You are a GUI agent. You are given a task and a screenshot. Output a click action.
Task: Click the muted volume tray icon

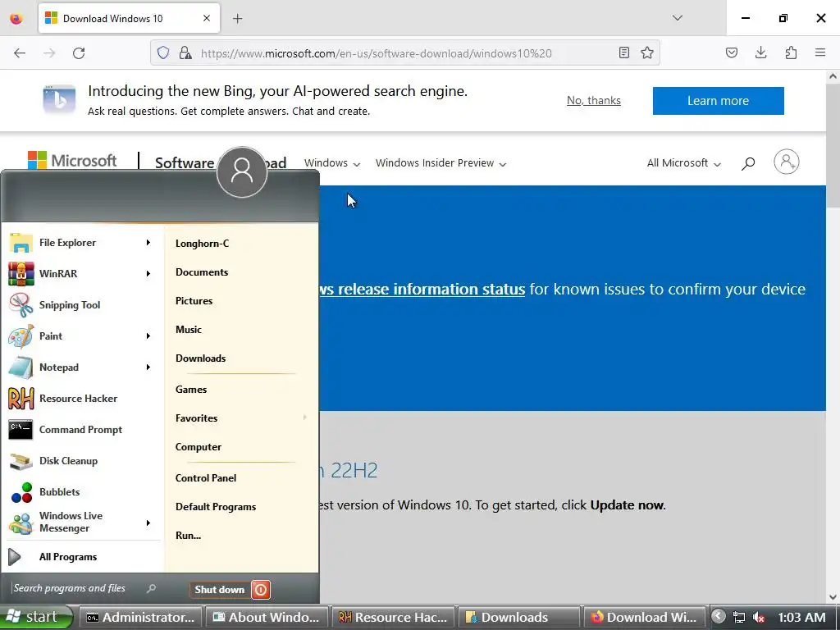[759, 617]
